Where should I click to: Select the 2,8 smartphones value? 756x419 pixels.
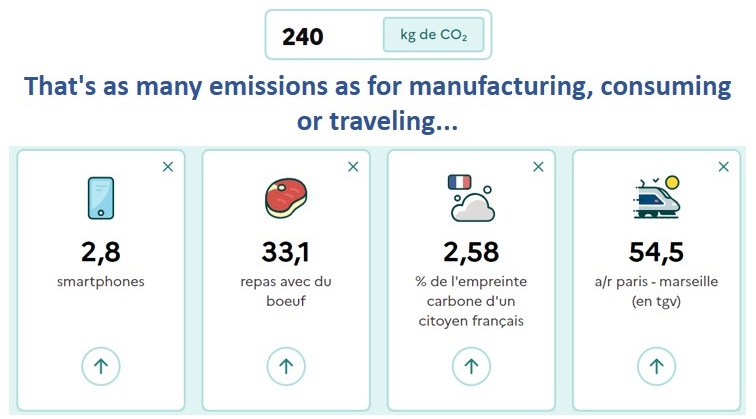point(101,252)
